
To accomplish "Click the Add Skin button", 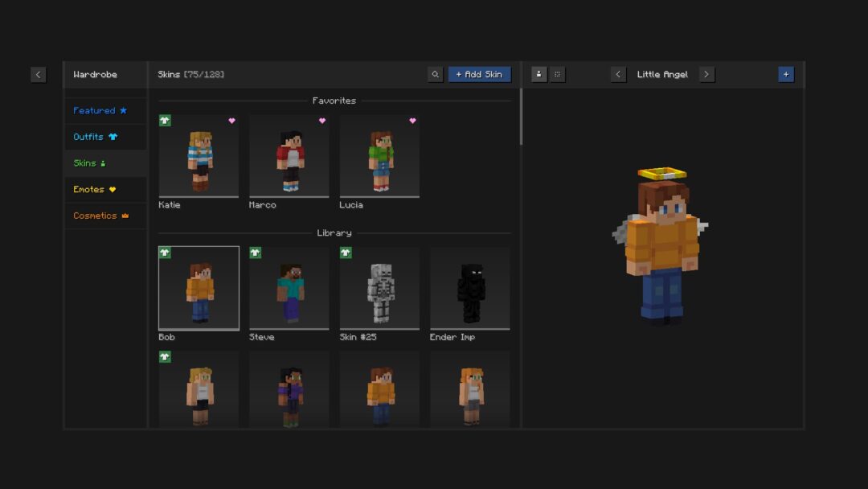I will pos(479,74).
